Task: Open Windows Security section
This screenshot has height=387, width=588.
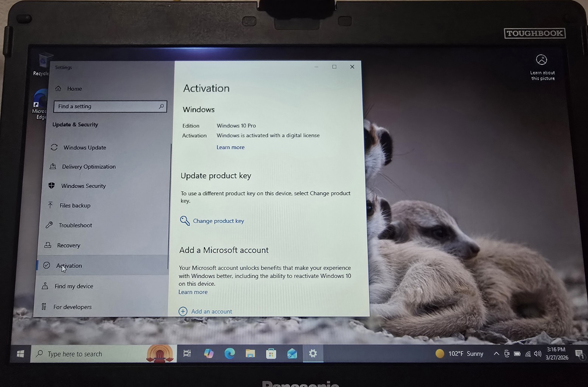Action: pyautogui.click(x=78, y=186)
